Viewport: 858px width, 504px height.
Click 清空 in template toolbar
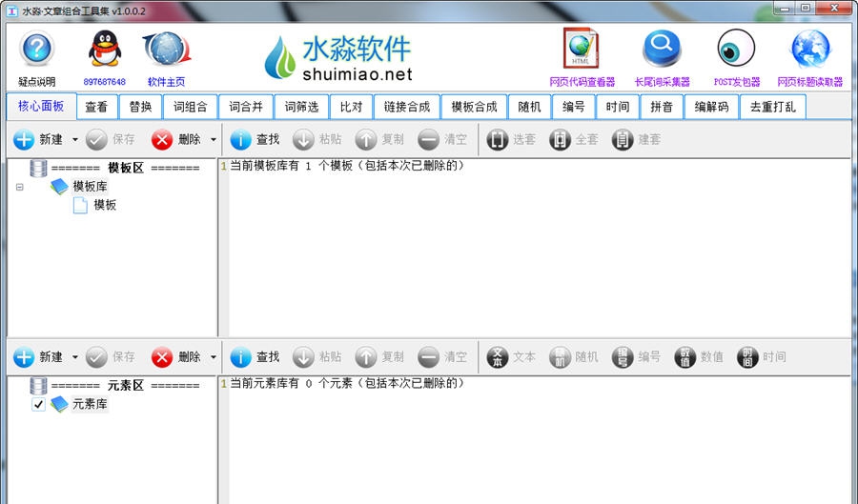pos(442,139)
